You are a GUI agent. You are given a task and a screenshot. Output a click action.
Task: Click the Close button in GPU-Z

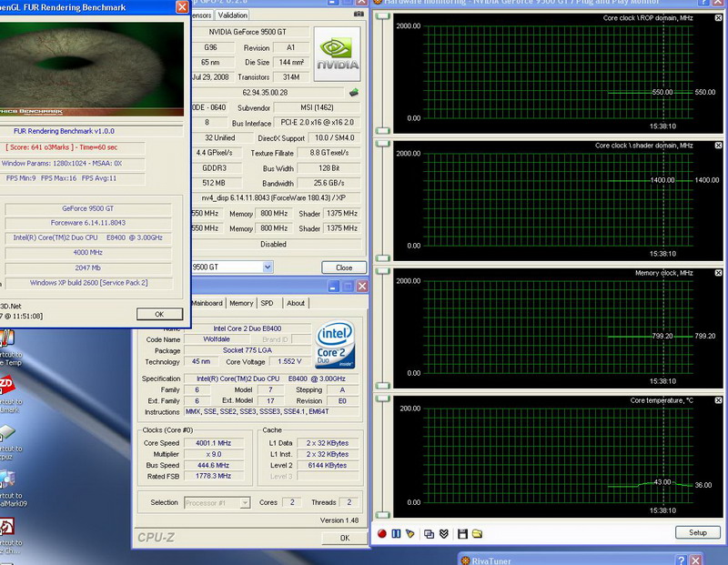pyautogui.click(x=344, y=267)
